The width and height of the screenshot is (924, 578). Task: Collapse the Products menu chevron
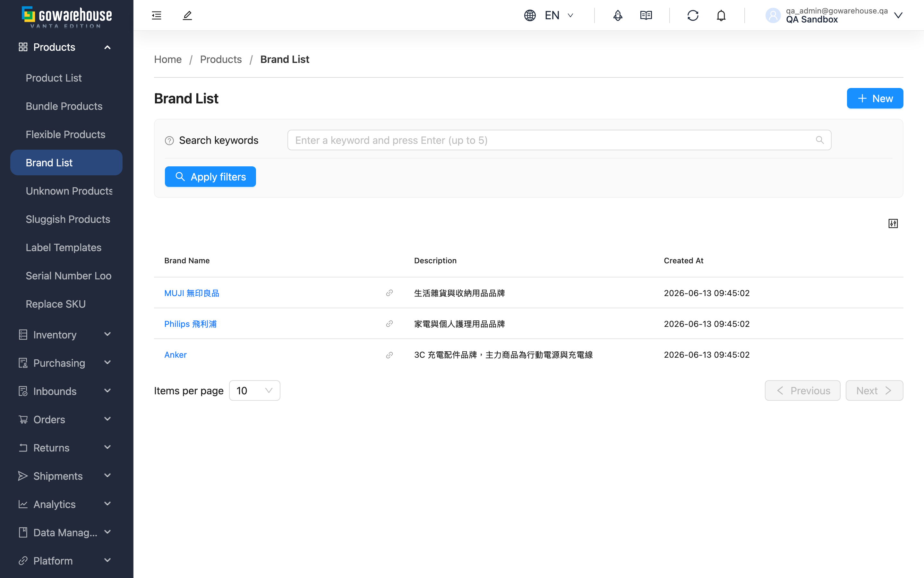tap(107, 48)
